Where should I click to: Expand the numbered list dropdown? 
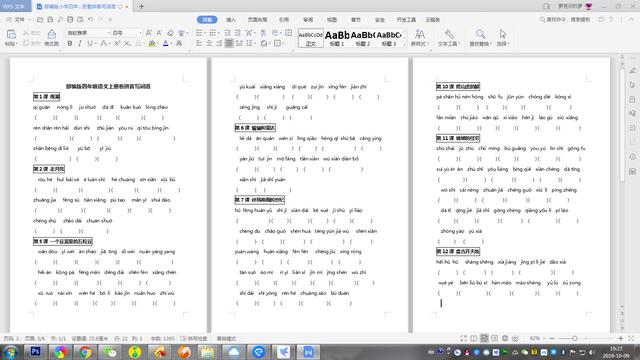click(218, 33)
